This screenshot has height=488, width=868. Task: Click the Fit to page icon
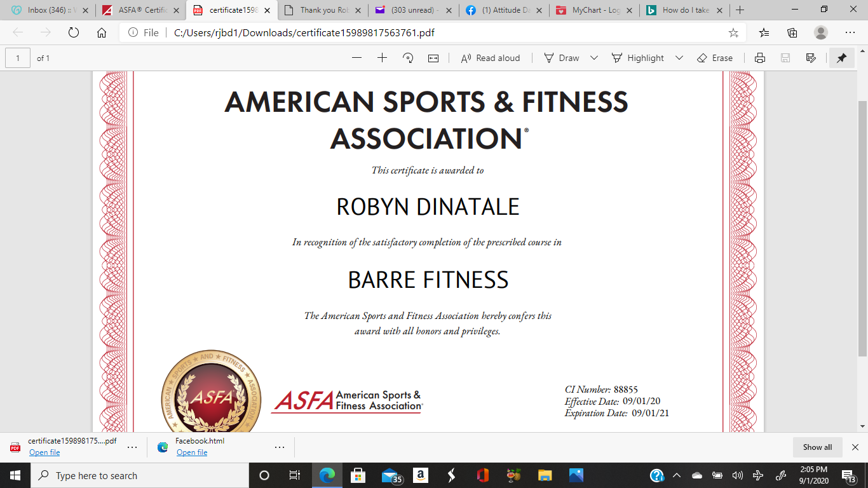[x=433, y=58]
